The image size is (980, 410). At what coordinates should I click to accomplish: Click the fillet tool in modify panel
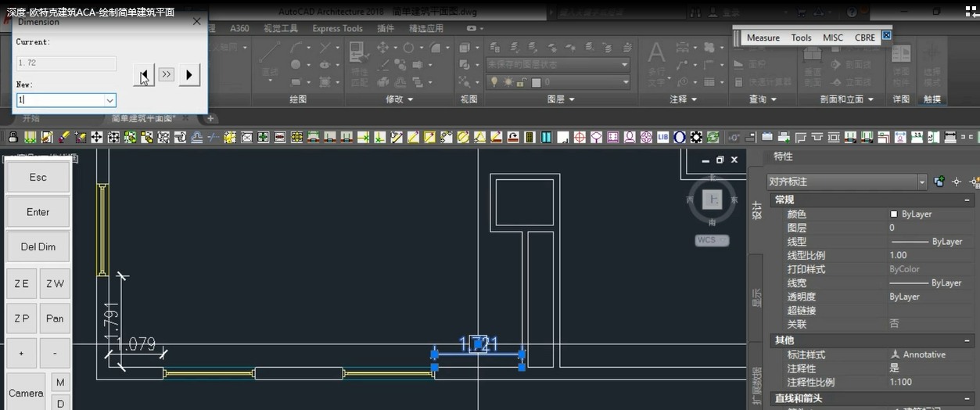pyautogui.click(x=435, y=48)
